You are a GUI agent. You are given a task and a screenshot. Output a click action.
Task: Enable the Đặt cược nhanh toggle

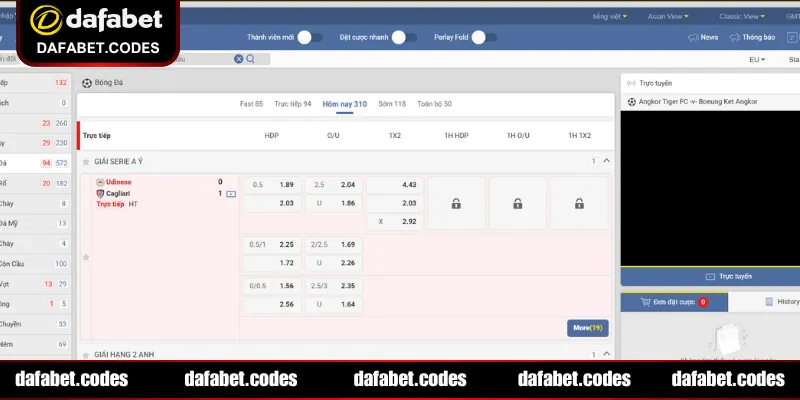click(403, 37)
